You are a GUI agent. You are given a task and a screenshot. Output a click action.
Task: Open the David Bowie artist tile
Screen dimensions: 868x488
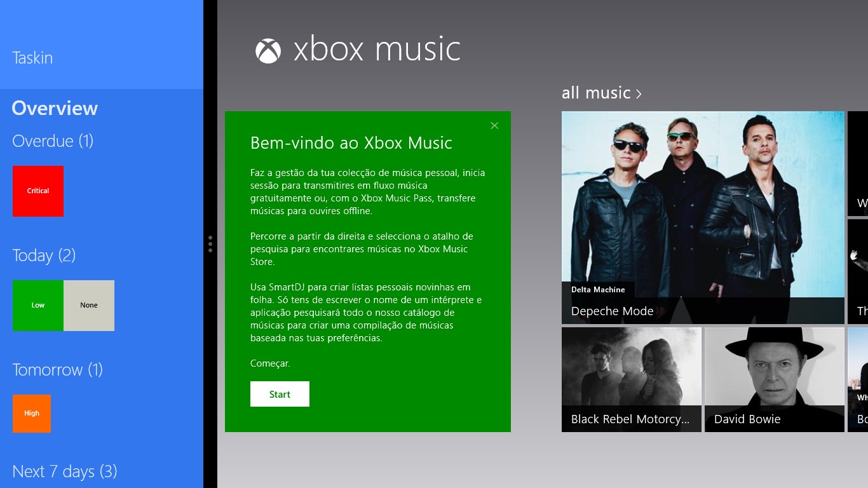click(x=775, y=379)
